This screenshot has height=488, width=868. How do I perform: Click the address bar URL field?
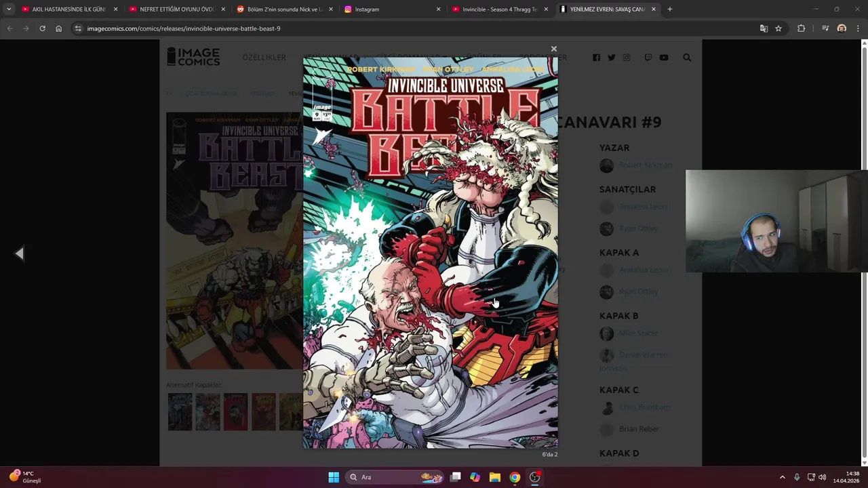click(414, 28)
